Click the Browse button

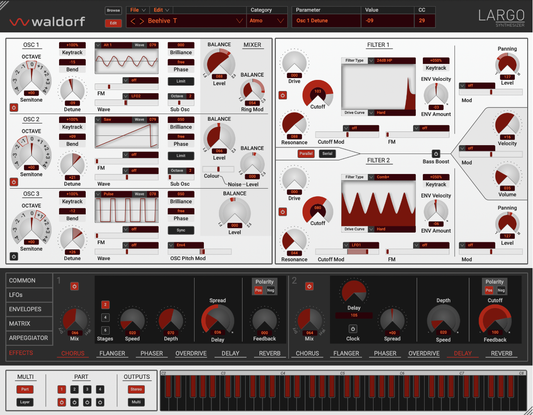tap(113, 10)
